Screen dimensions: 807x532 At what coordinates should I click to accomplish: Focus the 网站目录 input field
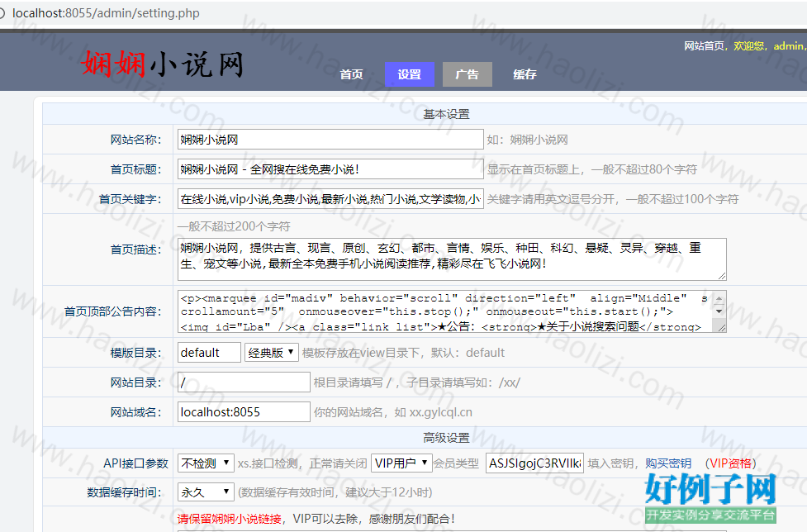coord(244,382)
